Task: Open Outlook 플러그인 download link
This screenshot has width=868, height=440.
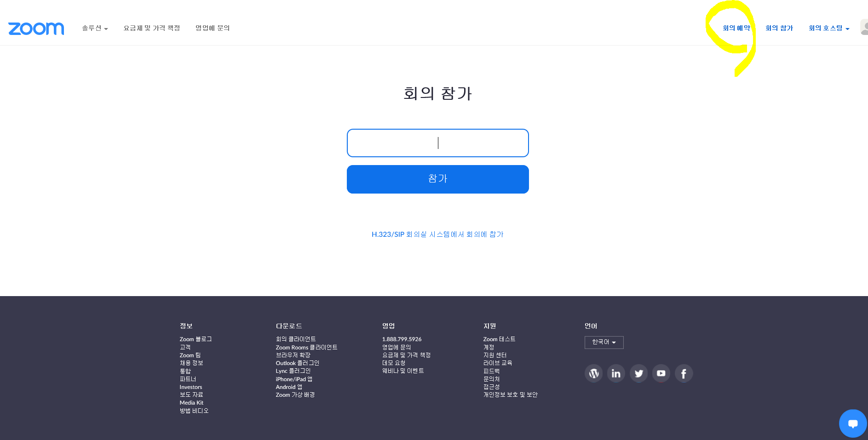Action: point(297,363)
